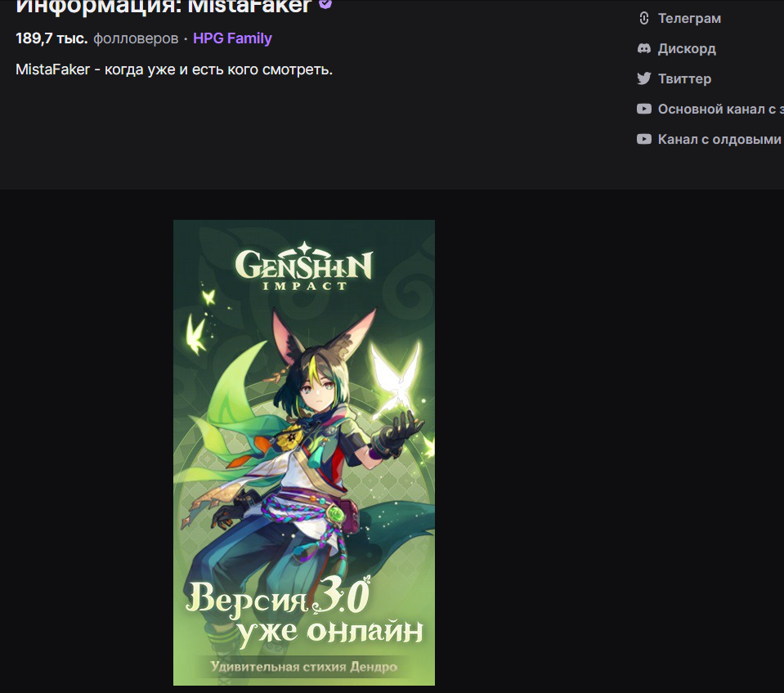Click the Телеграм link icon
This screenshot has height=693, width=784.
click(x=644, y=19)
